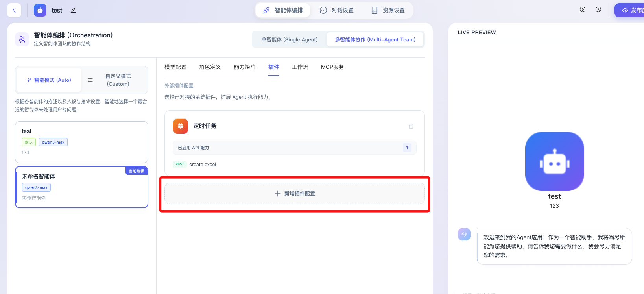The image size is (644, 294).
Task: Open the 对话设置 tab
Action: (x=337, y=10)
